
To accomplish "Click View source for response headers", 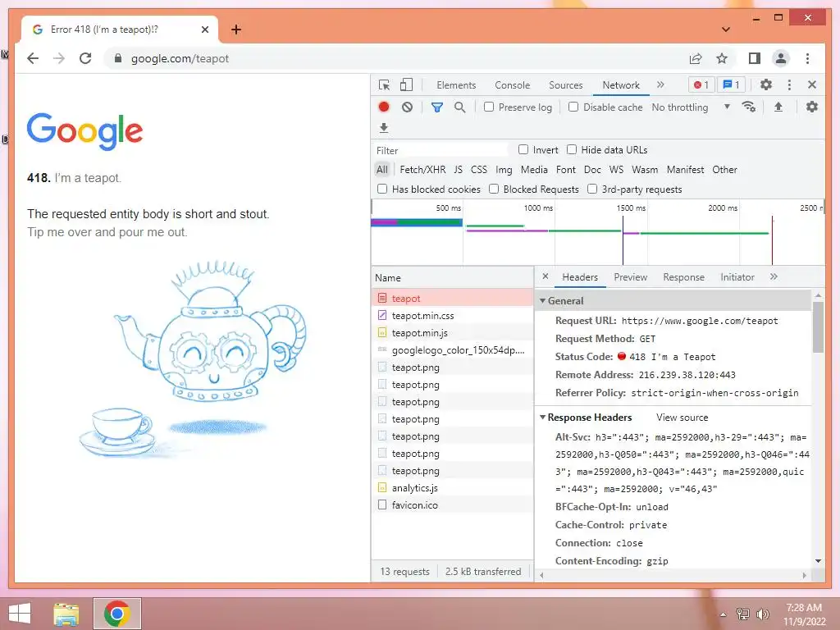I will pyautogui.click(x=682, y=418).
